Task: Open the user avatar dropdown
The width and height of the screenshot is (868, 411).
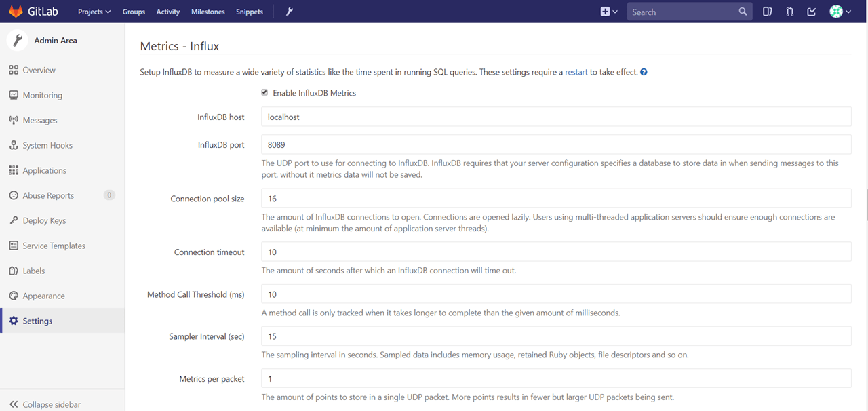Action: coord(840,12)
